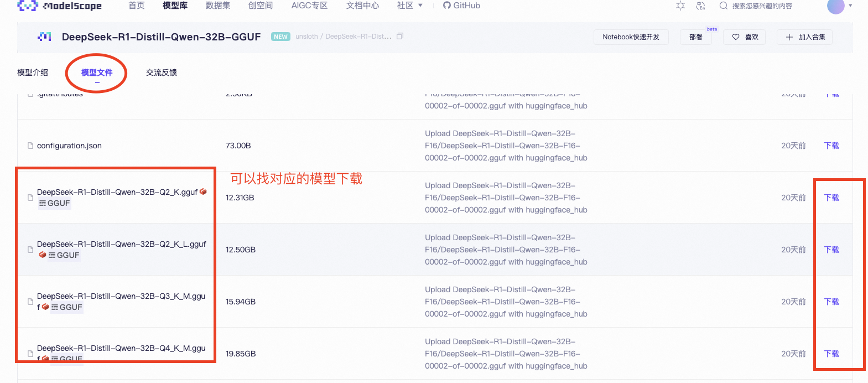
Task: Open file configuration.json
Action: (x=69, y=146)
